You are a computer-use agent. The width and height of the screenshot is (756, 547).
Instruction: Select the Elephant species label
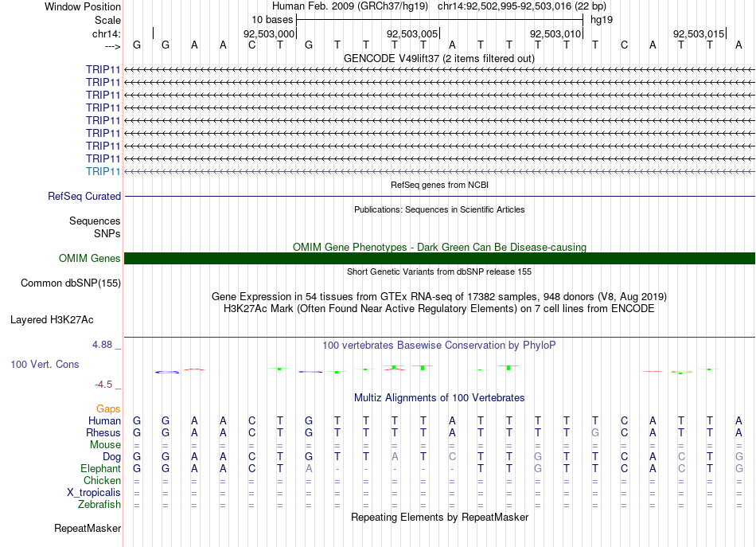(x=100, y=469)
